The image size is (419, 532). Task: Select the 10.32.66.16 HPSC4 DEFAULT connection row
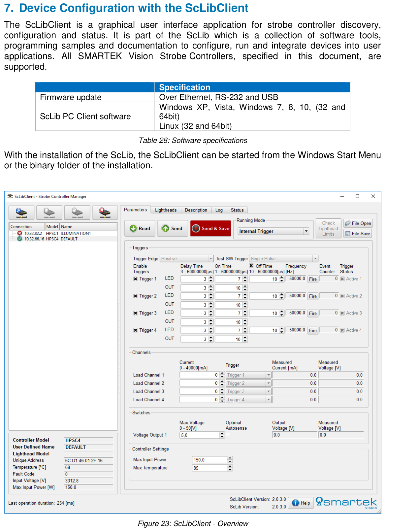(x=63, y=239)
